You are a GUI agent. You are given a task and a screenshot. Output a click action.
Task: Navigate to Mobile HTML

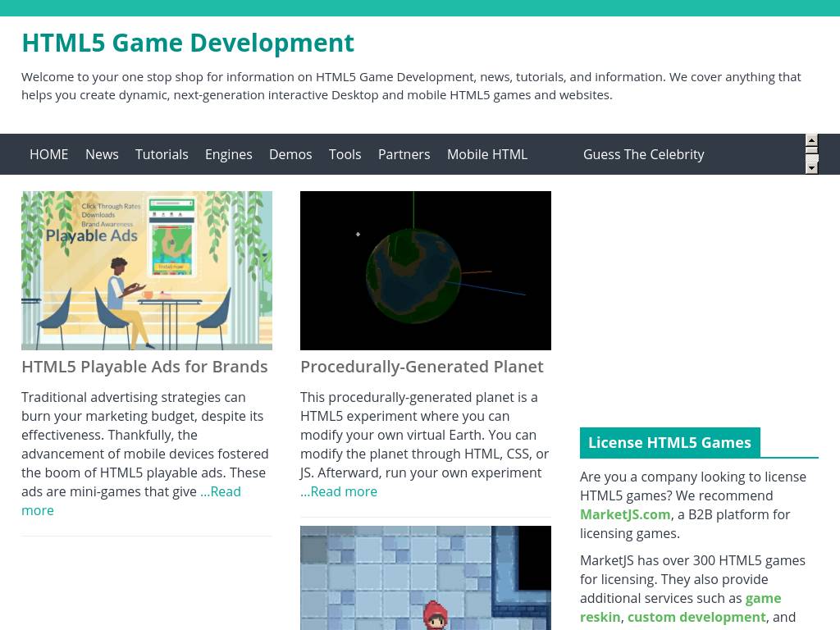click(x=486, y=154)
